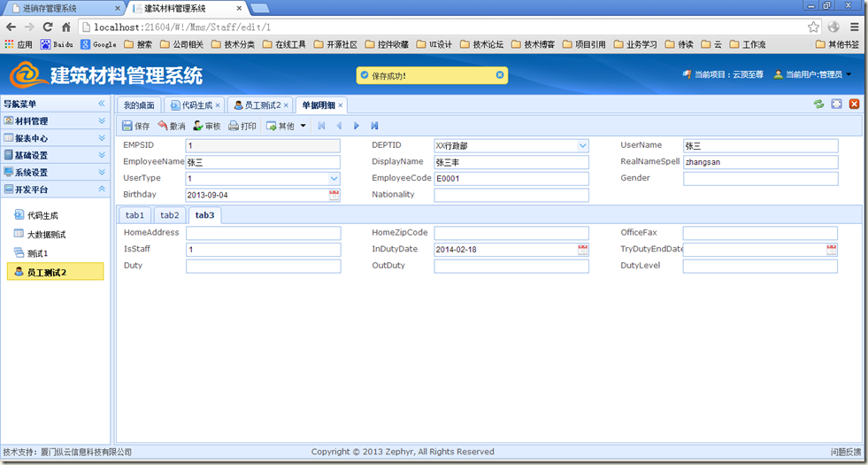
Task: Go to the next record arrow
Action: 357,126
